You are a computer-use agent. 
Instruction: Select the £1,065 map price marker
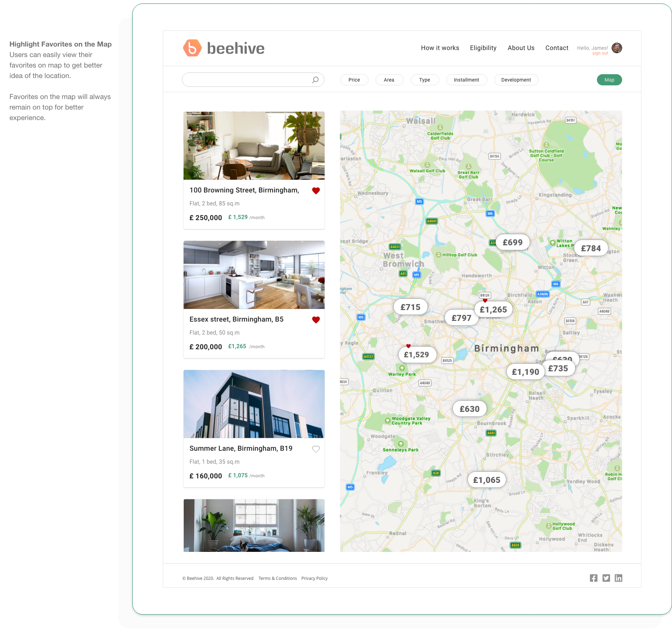pos(486,480)
